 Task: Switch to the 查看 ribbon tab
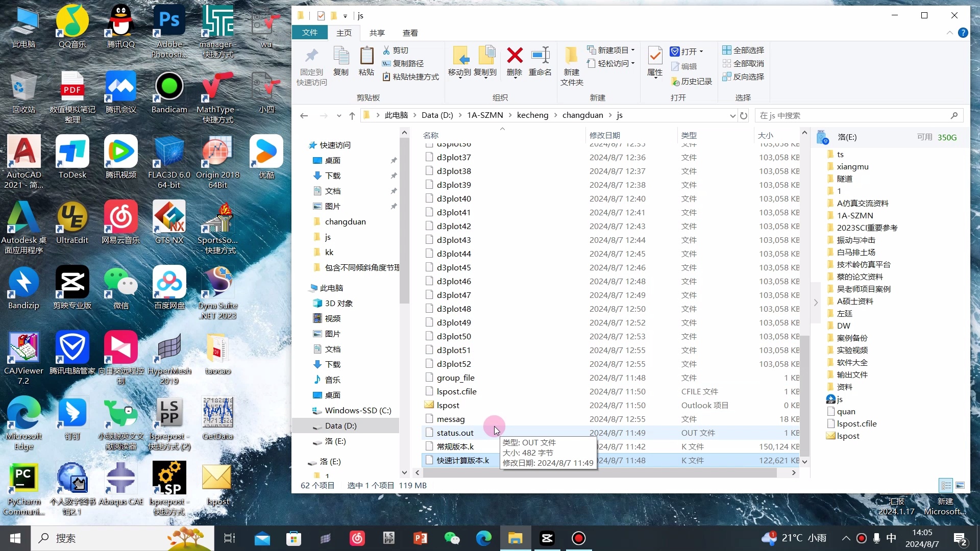[410, 33]
